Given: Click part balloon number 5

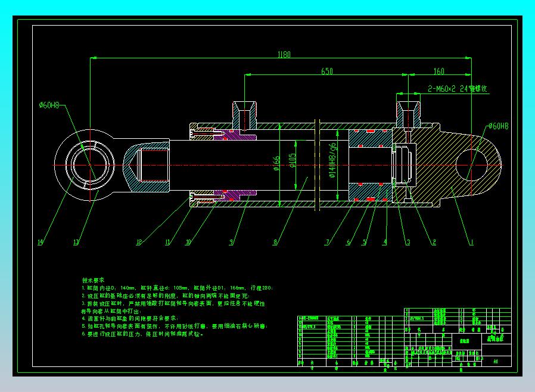Looking at the screenshot, I should [364, 242].
